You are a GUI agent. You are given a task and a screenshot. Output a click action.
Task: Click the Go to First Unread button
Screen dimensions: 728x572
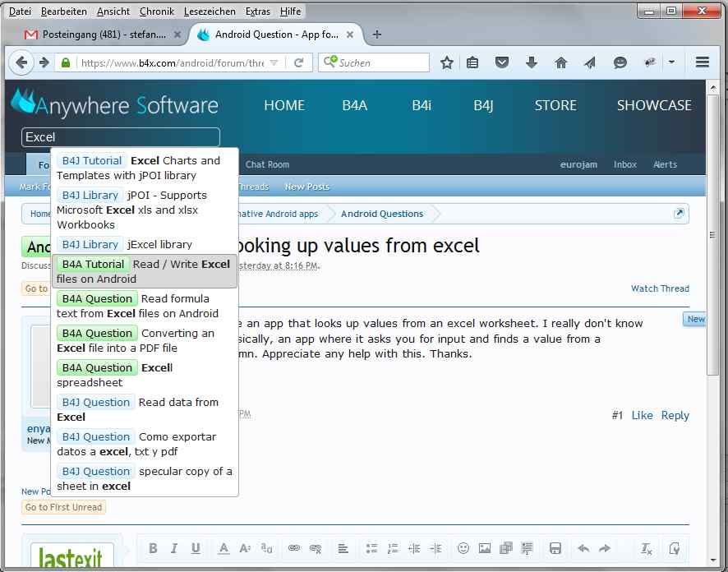point(63,507)
